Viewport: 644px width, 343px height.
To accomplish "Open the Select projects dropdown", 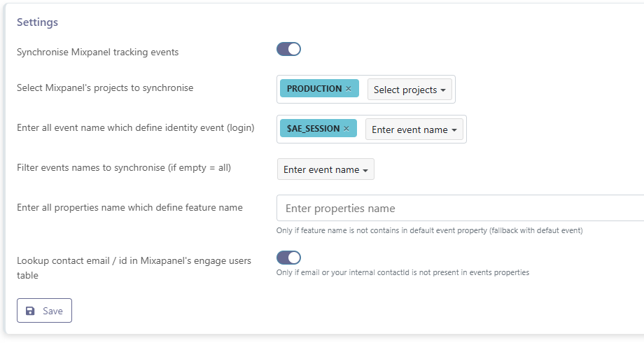I will click(409, 90).
